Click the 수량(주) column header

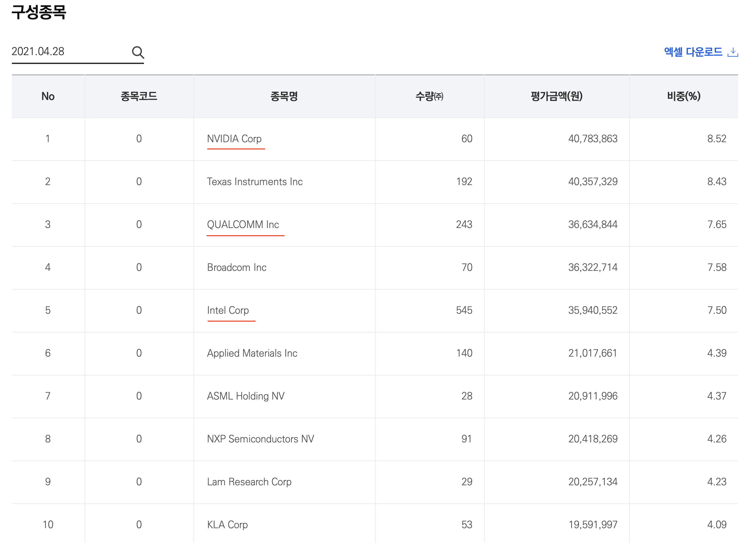click(x=429, y=97)
